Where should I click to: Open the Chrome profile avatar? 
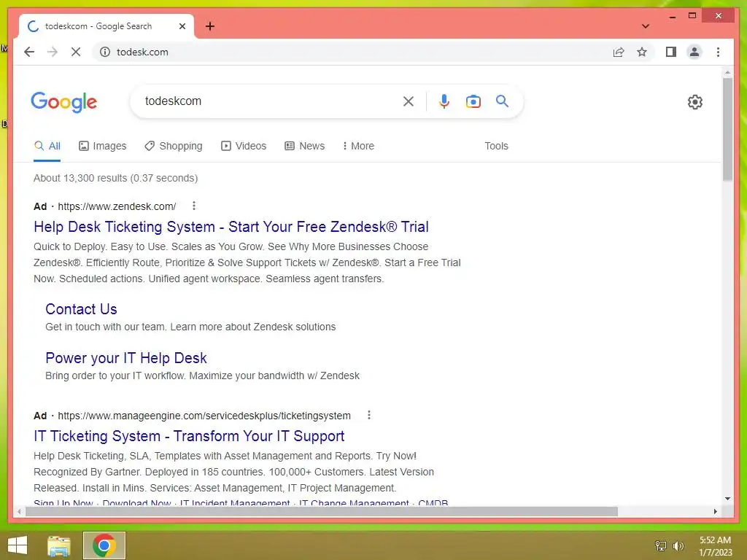click(694, 52)
